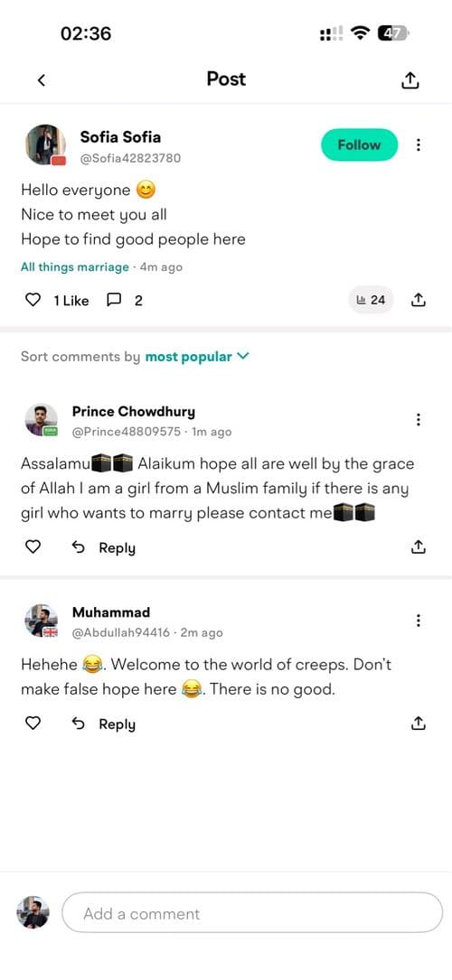Go back using the top-left arrow

point(42,80)
